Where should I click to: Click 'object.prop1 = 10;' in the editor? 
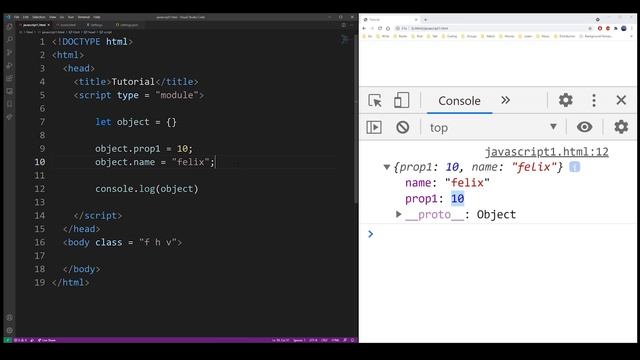pos(144,149)
